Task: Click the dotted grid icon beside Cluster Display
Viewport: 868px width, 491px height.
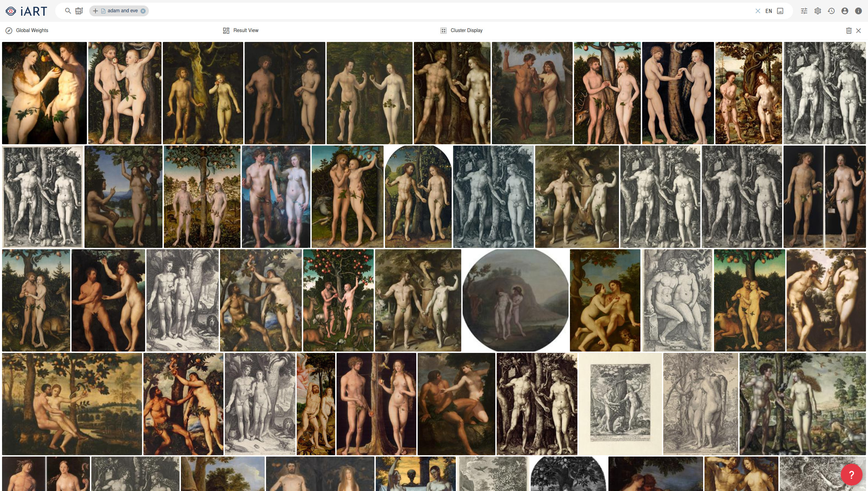Action: (444, 31)
